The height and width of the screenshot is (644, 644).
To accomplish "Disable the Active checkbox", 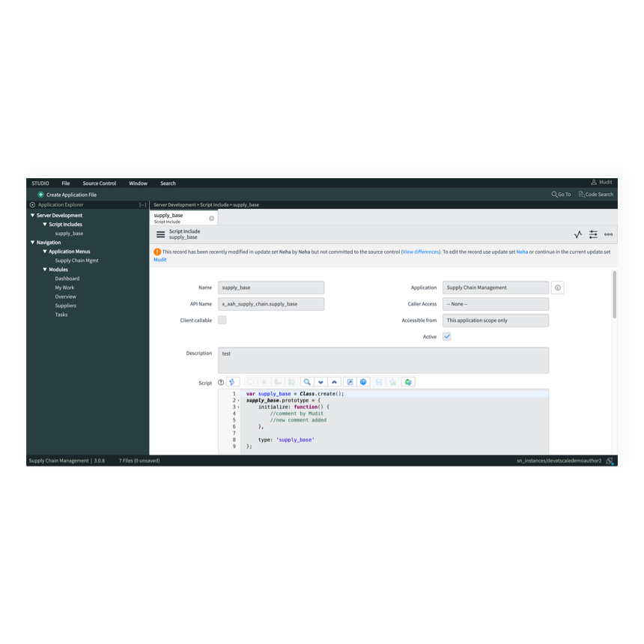I will click(446, 336).
